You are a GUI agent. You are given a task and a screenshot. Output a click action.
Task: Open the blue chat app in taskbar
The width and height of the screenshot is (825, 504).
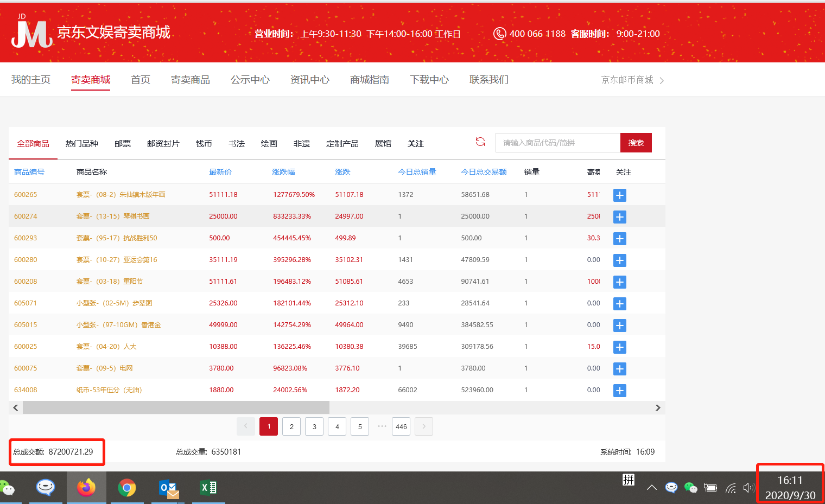[x=46, y=487]
